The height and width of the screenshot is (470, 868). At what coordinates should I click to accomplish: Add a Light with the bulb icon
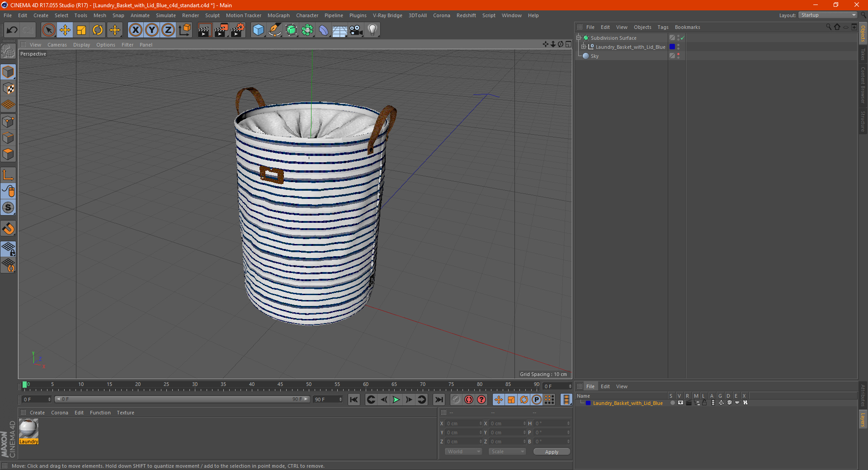click(372, 30)
